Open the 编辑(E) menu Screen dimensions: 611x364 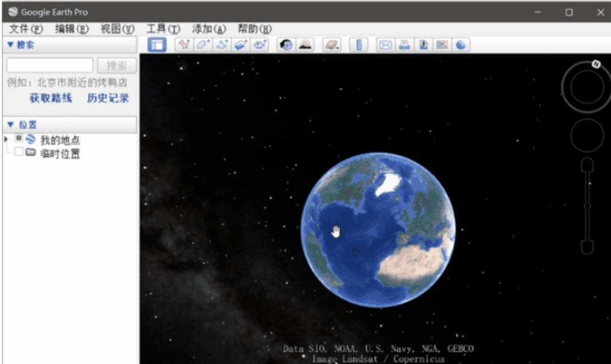point(72,29)
